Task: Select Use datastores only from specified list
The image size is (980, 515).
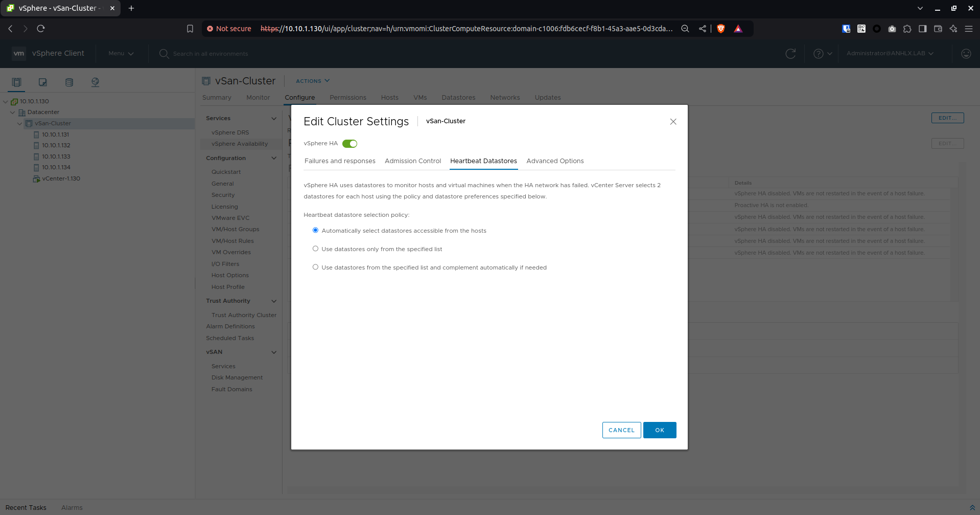Action: click(315, 249)
